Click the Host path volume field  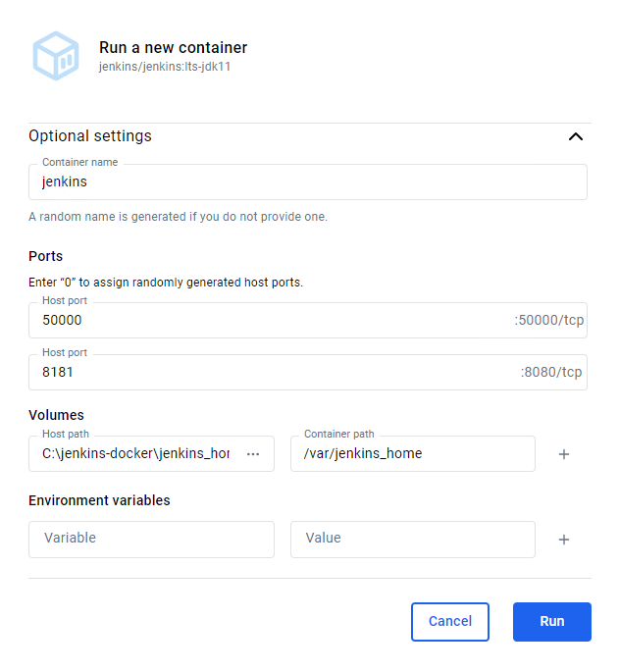click(x=151, y=453)
